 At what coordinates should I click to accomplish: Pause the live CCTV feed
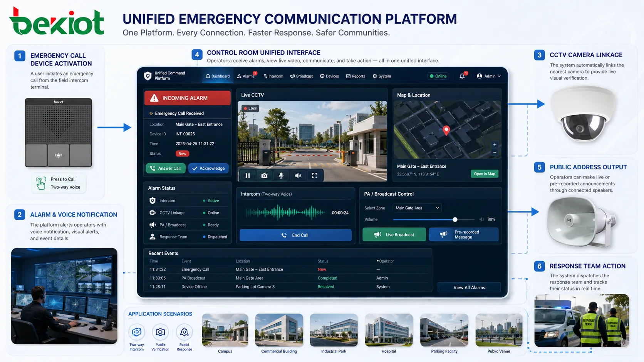pyautogui.click(x=248, y=175)
